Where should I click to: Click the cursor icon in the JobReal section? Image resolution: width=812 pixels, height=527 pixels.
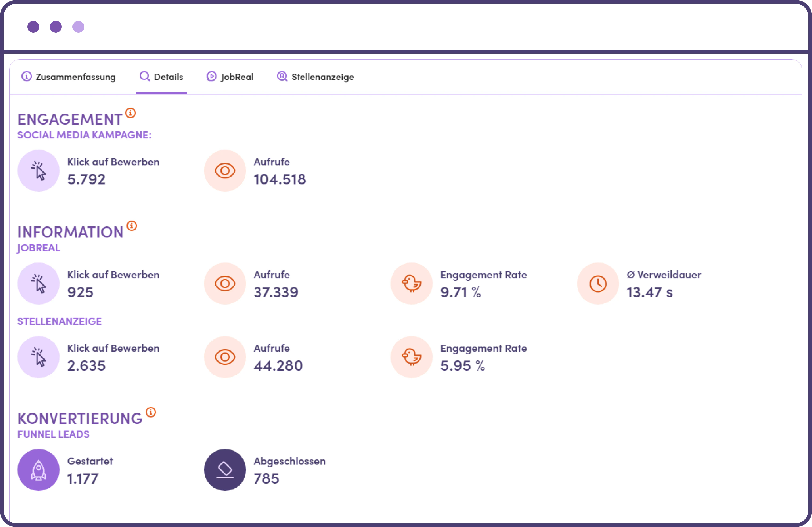[39, 283]
